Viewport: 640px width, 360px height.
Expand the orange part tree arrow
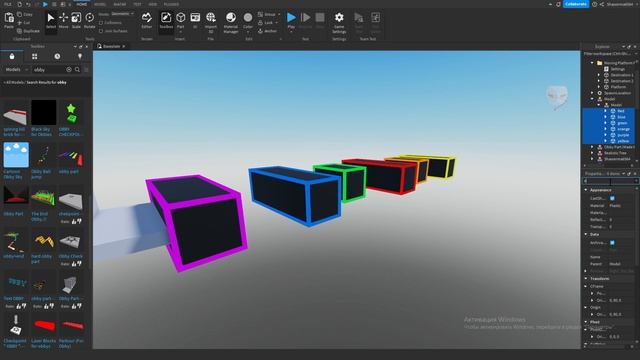[x=606, y=129]
